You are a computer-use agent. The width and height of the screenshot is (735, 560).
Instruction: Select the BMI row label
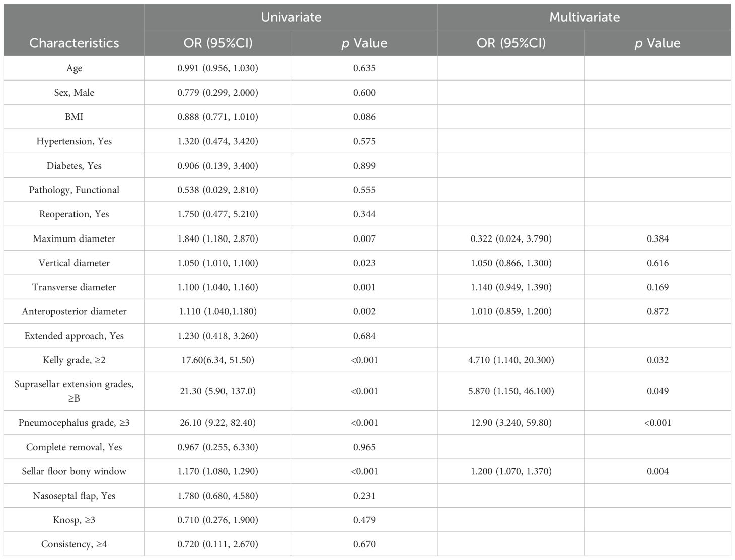[74, 117]
